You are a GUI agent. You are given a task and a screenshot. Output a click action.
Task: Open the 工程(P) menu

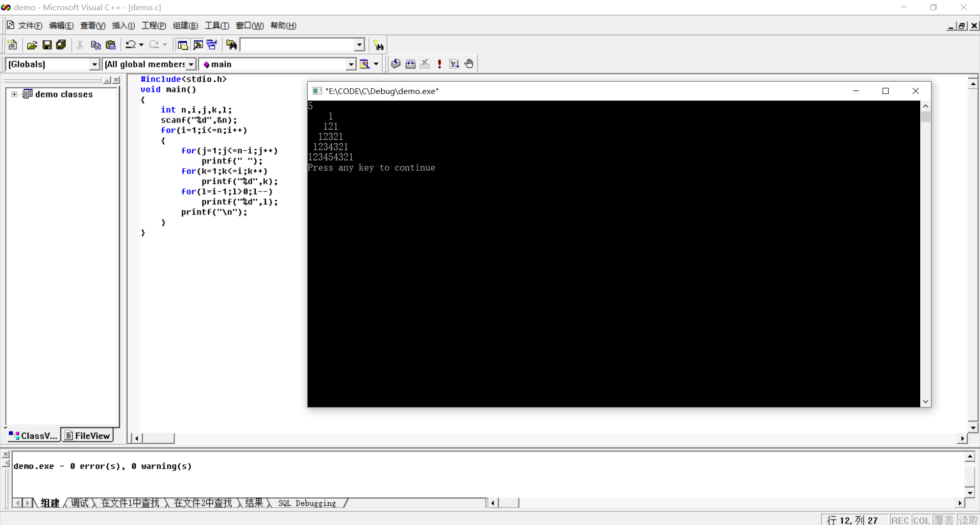coord(154,26)
